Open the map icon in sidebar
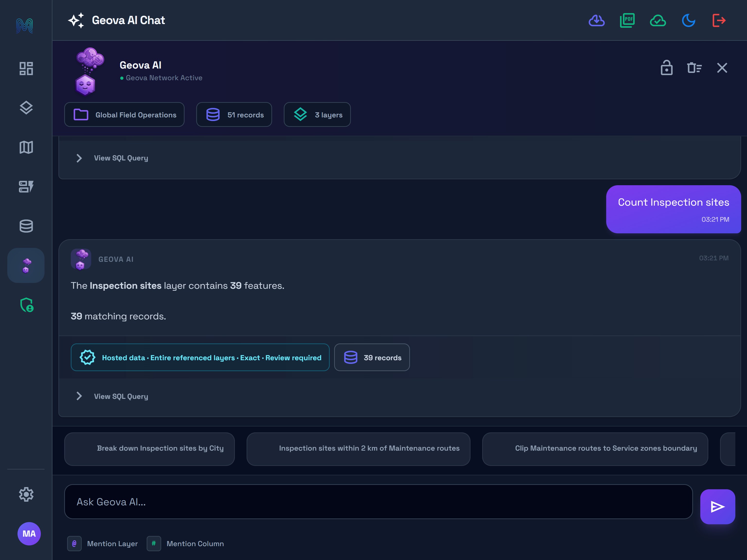 [x=26, y=147]
